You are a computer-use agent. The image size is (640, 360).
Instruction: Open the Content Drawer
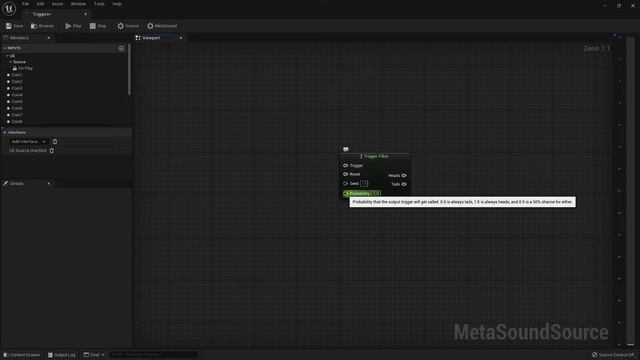click(22, 355)
